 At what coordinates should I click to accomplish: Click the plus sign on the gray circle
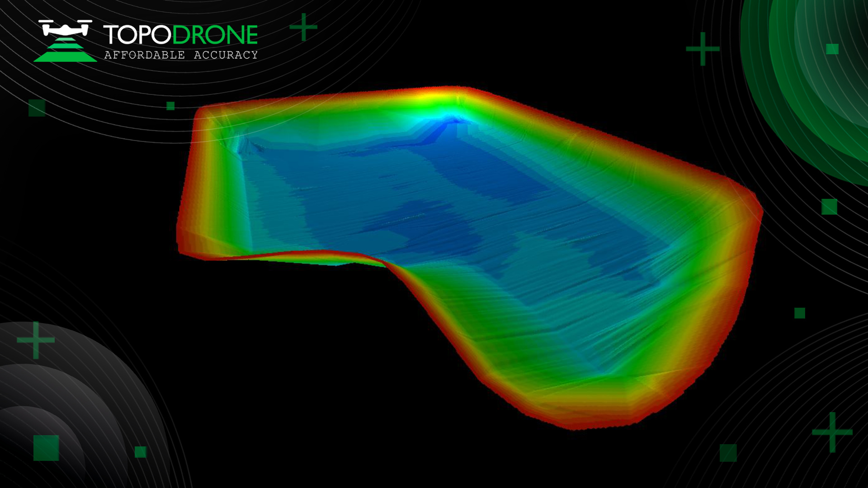(36, 340)
